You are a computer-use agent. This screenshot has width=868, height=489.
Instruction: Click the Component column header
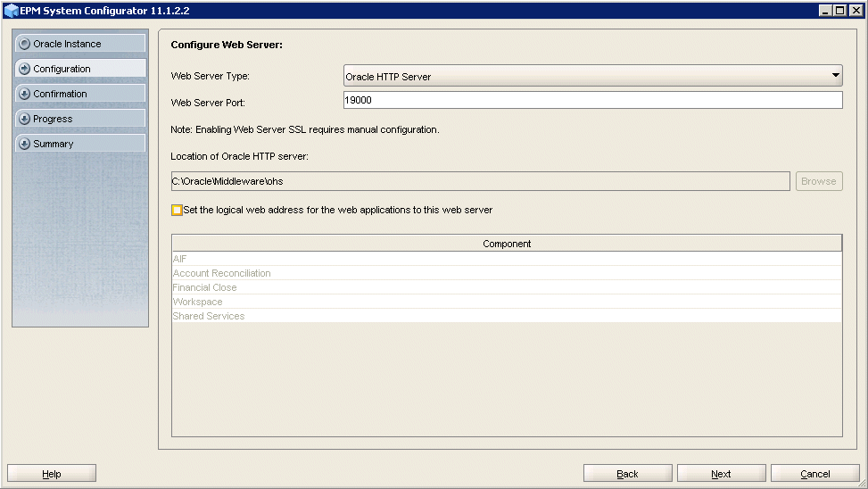tap(507, 244)
